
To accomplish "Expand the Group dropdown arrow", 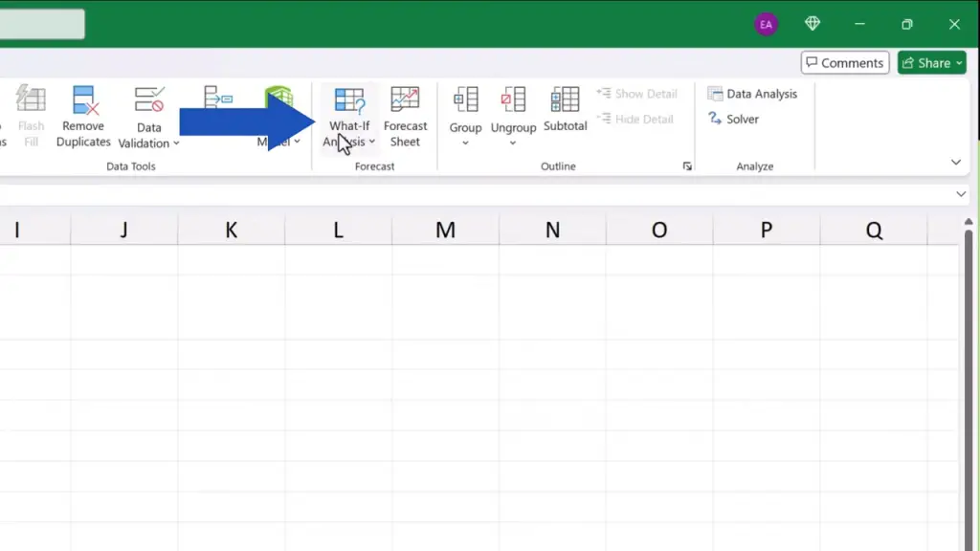I will (x=465, y=143).
